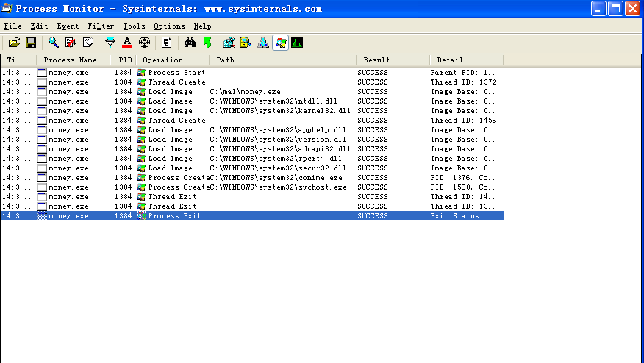Click the Parent PID: 1... detail cell
The width and height of the screenshot is (644, 363).
click(x=465, y=73)
